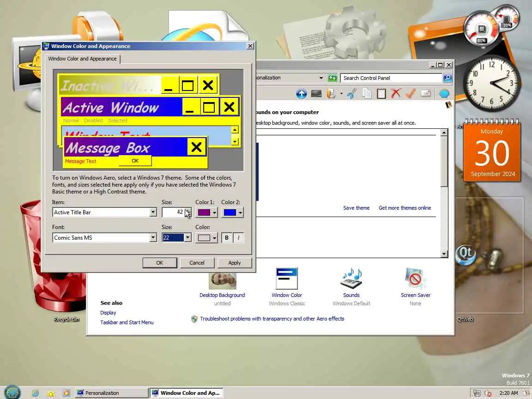Click the media player quick launch icon

[x=66, y=393]
